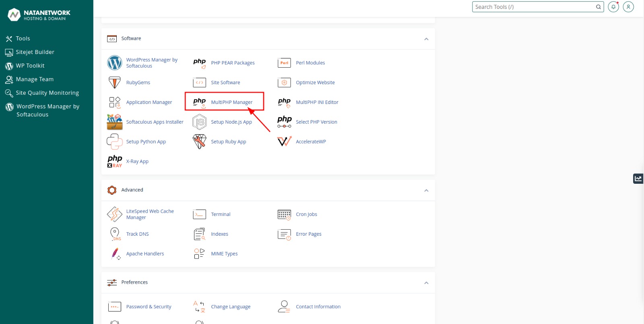This screenshot has width=644, height=324.
Task: Click the Optimize Website icon
Action: tap(284, 83)
